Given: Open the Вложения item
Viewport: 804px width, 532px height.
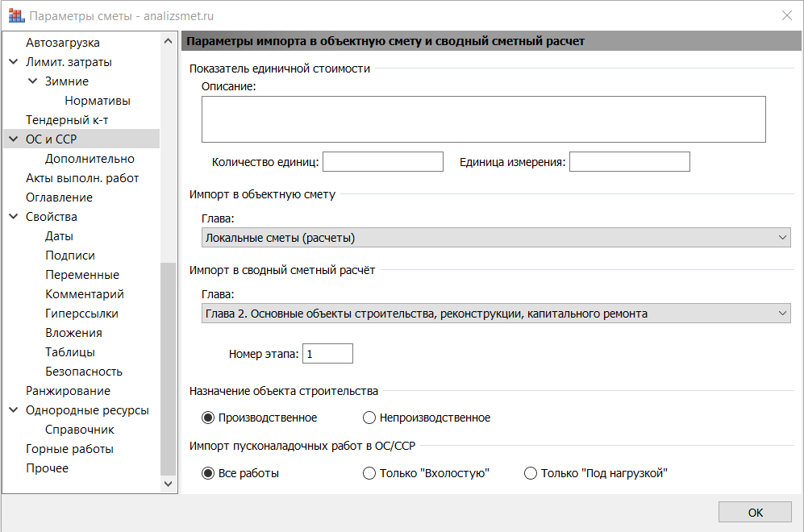Looking at the screenshot, I should pyautogui.click(x=73, y=333).
